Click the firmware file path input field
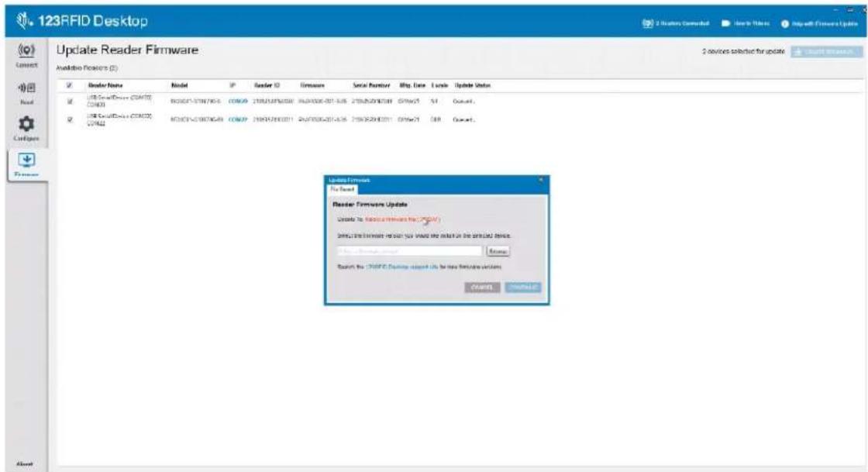868x472 pixels. (x=410, y=251)
